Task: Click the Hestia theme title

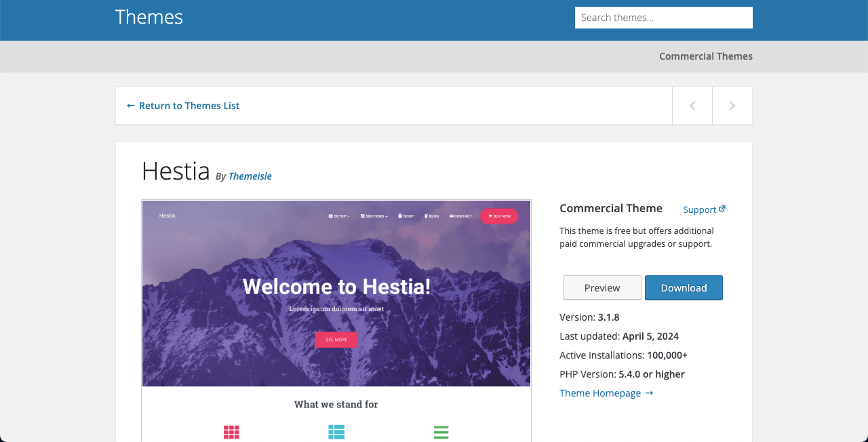Action: click(176, 171)
